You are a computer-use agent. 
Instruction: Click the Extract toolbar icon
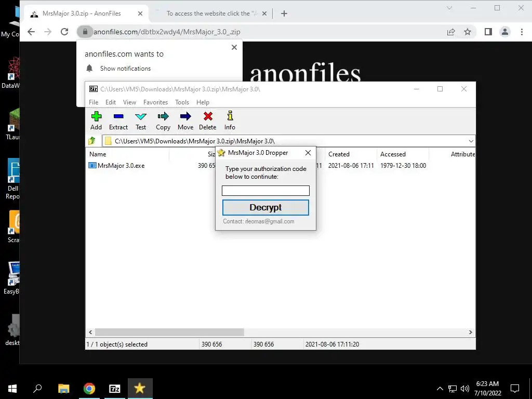tap(118, 121)
